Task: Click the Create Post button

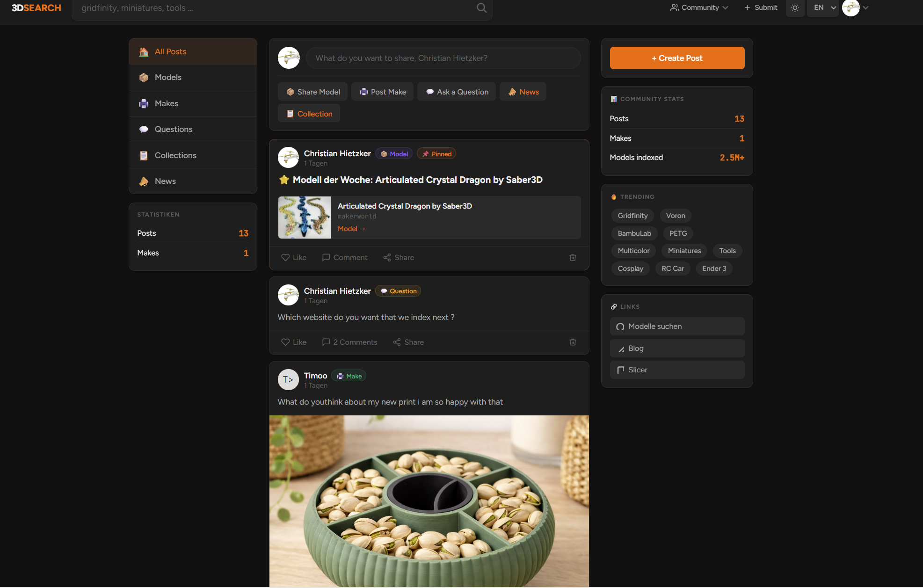Action: click(x=676, y=58)
